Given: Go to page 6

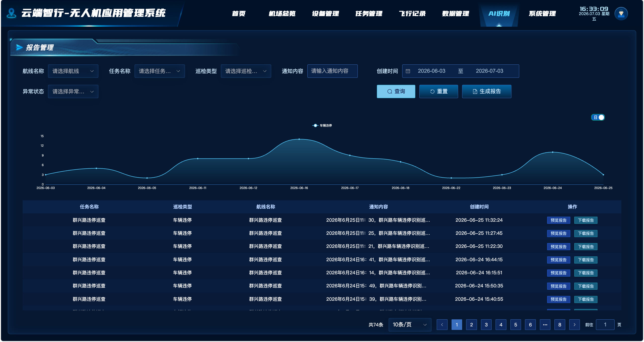Looking at the screenshot, I should click(530, 325).
